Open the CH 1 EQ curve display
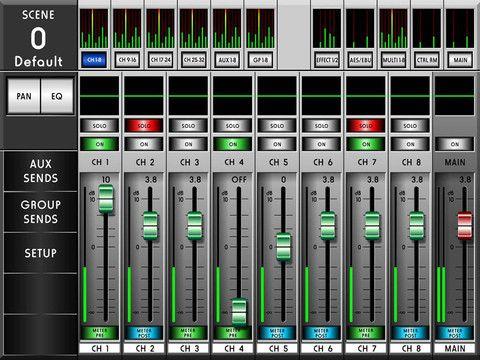 (99, 96)
